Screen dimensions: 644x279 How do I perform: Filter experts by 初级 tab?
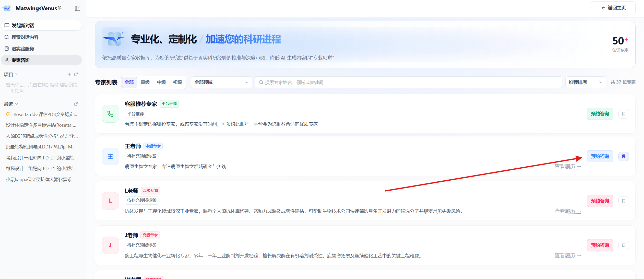177,82
